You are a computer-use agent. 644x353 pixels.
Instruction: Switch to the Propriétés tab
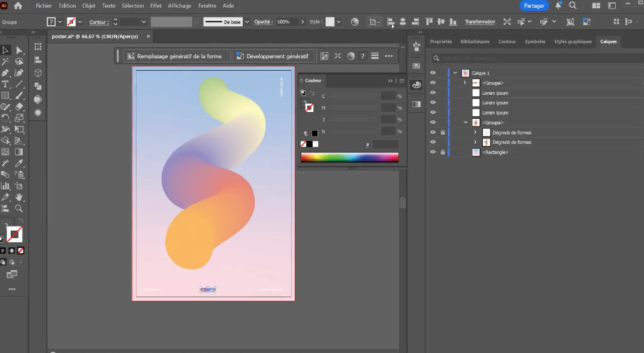click(440, 41)
